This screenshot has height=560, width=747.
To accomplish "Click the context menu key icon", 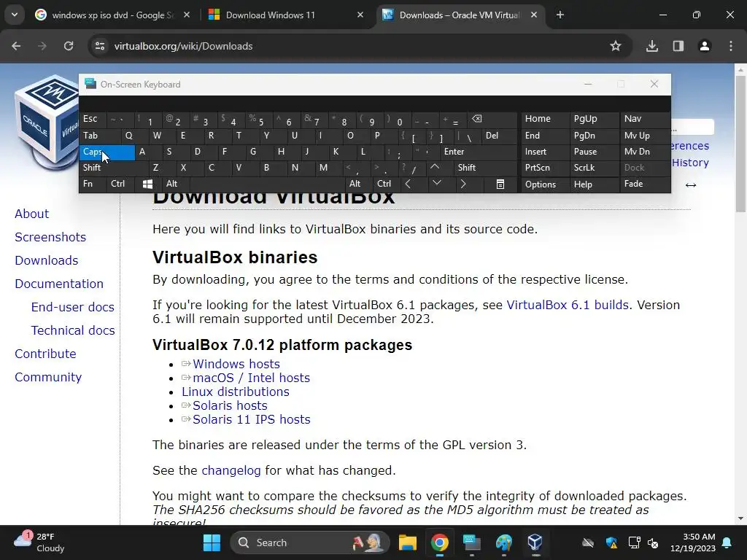I will pyautogui.click(x=500, y=184).
